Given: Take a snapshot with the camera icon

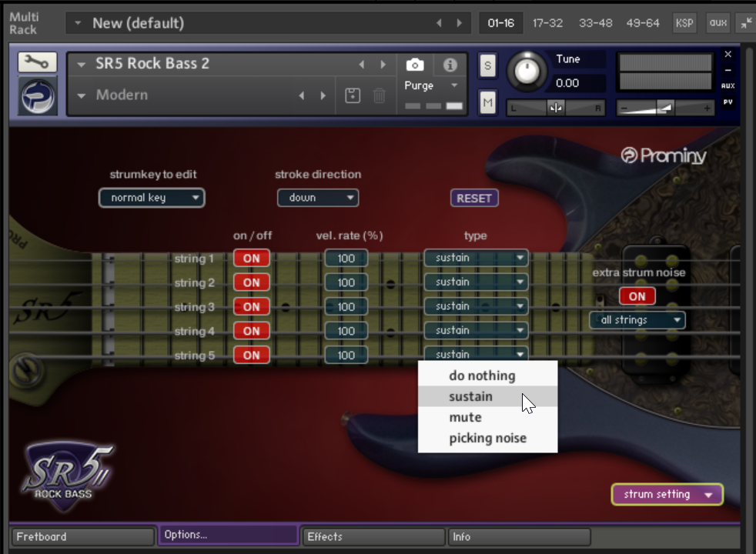Looking at the screenshot, I should (415, 65).
